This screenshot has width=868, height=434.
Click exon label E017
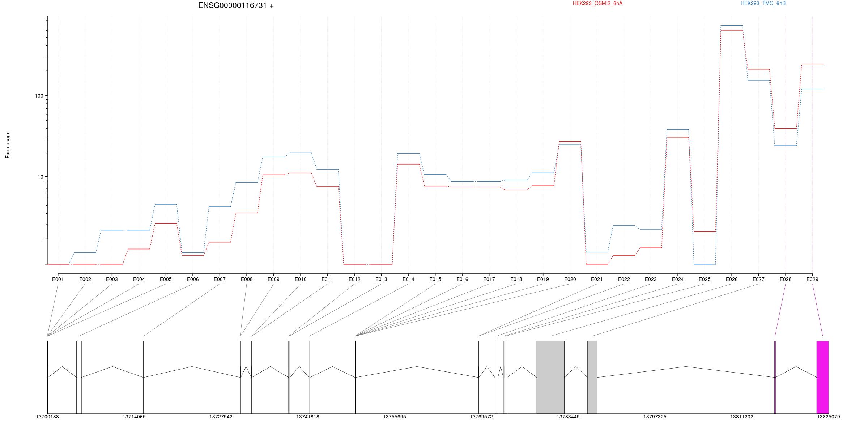point(489,279)
